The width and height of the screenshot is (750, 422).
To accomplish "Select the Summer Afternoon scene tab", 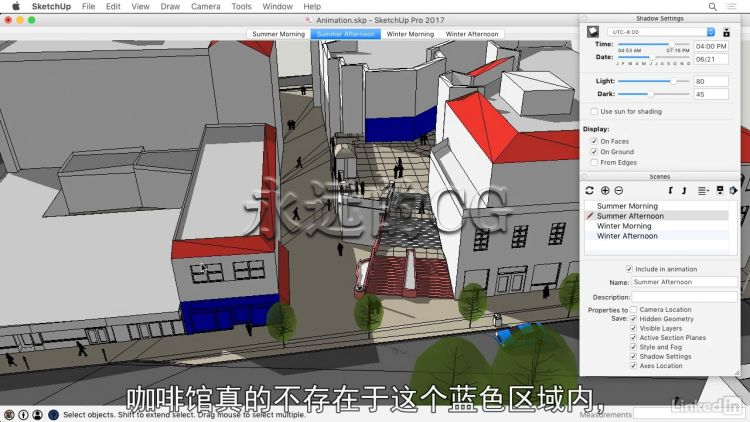I will point(346,34).
